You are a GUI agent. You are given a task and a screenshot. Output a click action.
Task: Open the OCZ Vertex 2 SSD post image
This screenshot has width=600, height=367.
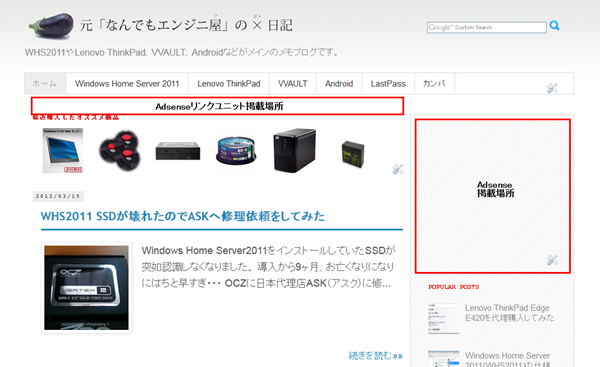tap(86, 288)
